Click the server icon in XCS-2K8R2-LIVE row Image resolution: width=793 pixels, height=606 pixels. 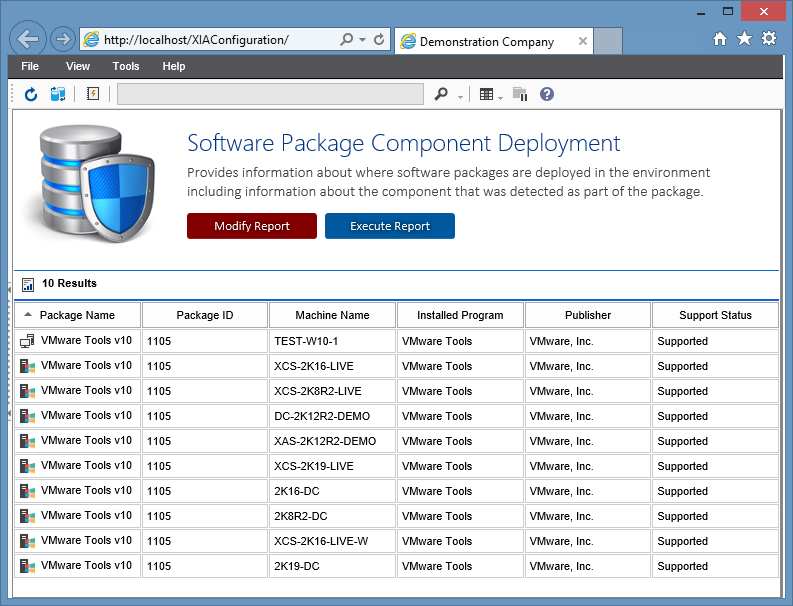coord(27,391)
